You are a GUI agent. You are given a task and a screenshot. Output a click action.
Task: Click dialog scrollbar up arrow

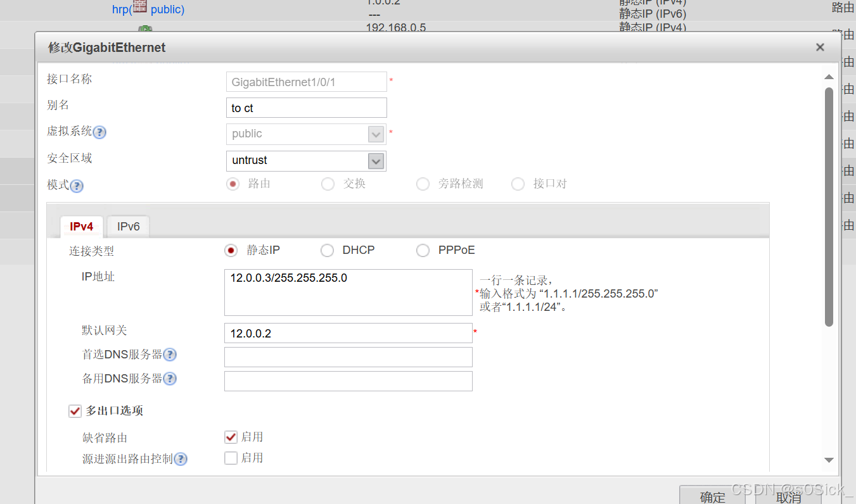[x=829, y=77]
